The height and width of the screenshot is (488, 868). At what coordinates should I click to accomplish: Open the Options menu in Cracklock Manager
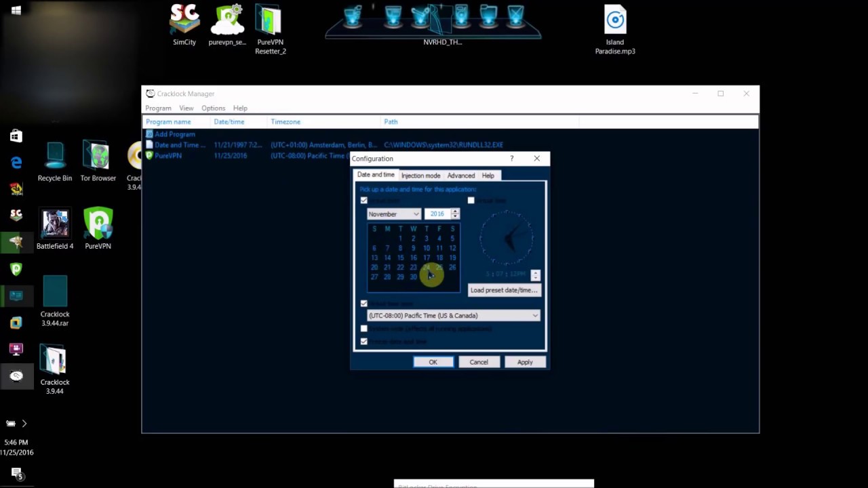click(213, 108)
